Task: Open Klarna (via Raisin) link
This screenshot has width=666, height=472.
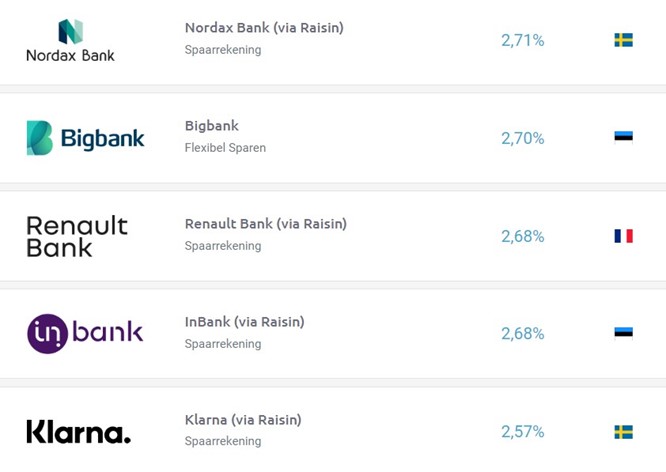Action: [x=243, y=420]
